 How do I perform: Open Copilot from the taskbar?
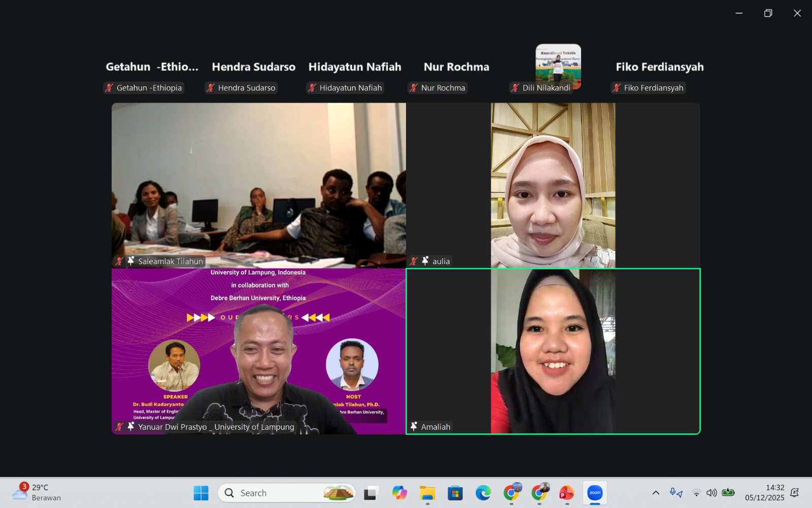click(x=399, y=493)
